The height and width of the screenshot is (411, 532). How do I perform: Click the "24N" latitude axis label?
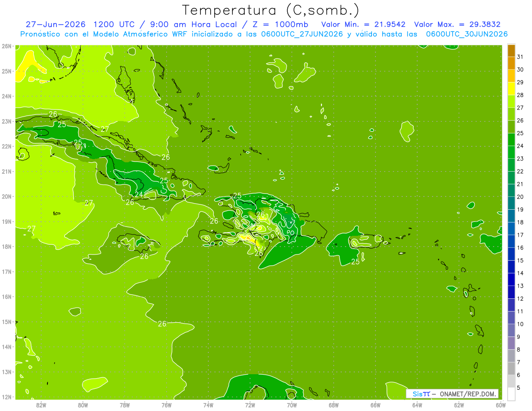point(6,96)
